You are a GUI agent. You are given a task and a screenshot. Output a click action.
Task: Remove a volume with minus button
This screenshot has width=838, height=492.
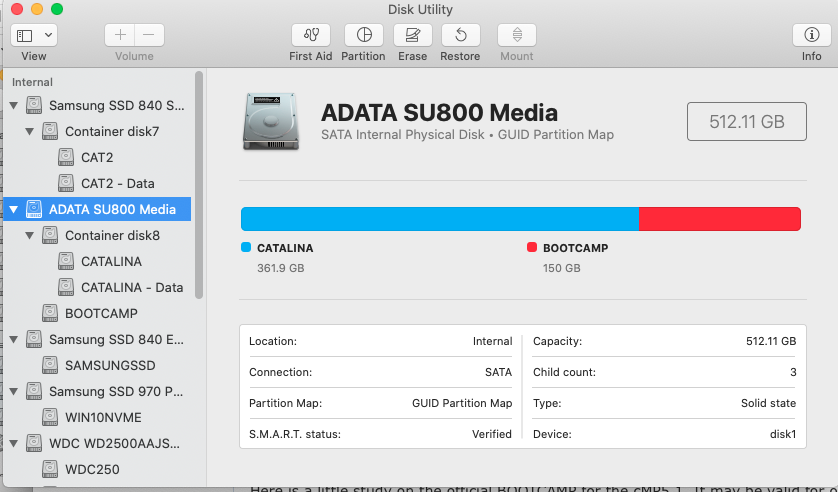[x=149, y=35]
